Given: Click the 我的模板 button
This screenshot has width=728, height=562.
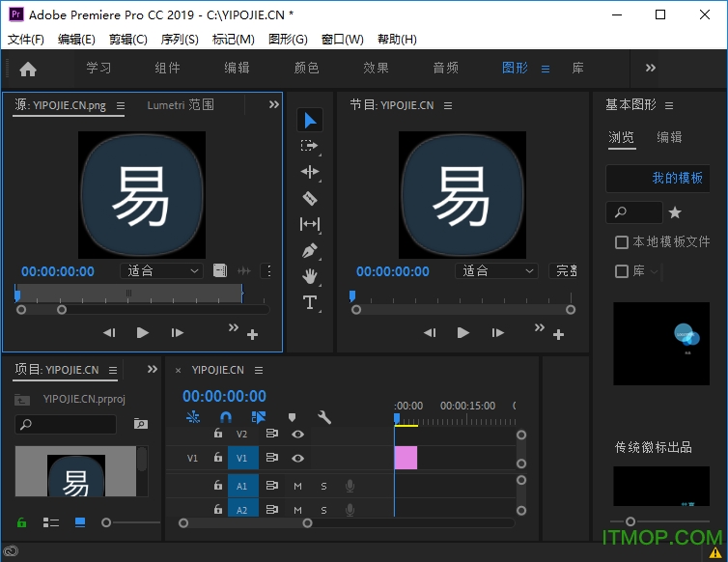Looking at the screenshot, I should point(658,178).
